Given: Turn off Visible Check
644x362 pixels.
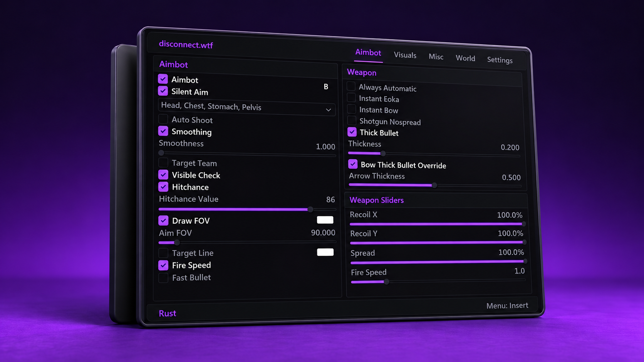Looking at the screenshot, I should pyautogui.click(x=163, y=175).
